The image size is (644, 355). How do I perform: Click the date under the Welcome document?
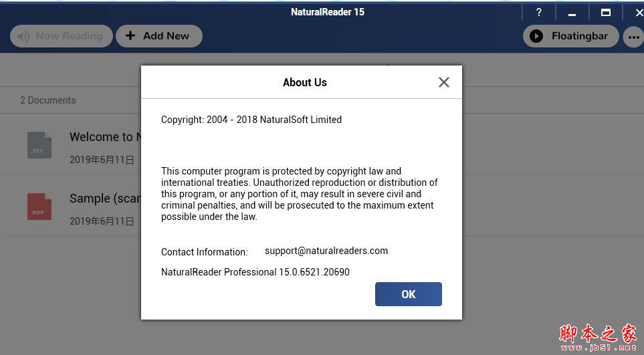pos(102,160)
